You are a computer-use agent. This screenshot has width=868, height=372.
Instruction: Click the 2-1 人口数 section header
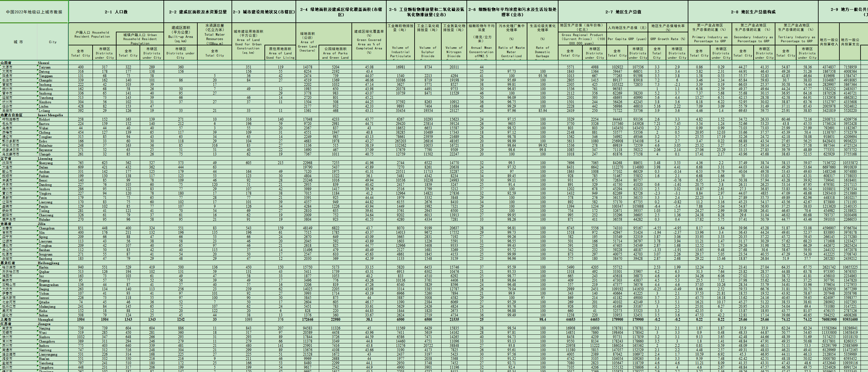(x=116, y=12)
